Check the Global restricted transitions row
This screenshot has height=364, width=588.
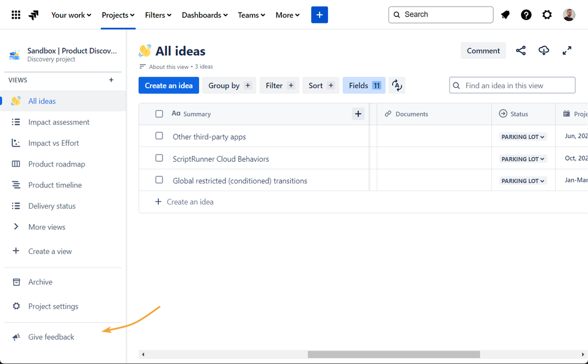159,180
